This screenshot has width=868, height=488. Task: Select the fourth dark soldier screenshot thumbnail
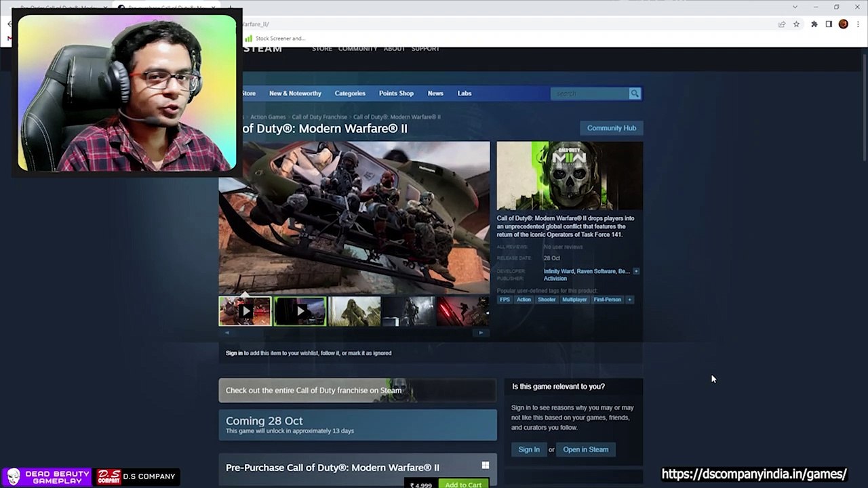[x=408, y=311]
